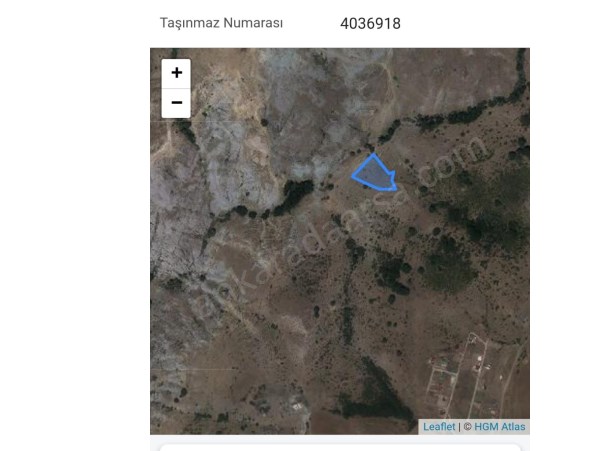Viewport: 601px width, 451px height.
Task: Open the HGM Atlas attribution link
Action: coord(500,427)
